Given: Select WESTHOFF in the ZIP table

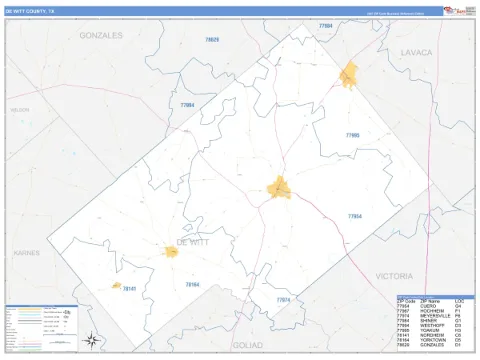Looking at the screenshot, I should [x=432, y=326].
